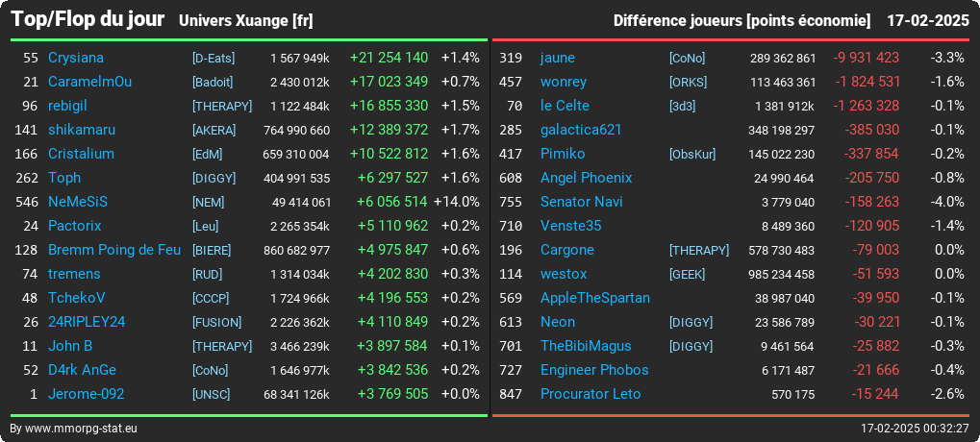Click player westox

tap(564, 274)
